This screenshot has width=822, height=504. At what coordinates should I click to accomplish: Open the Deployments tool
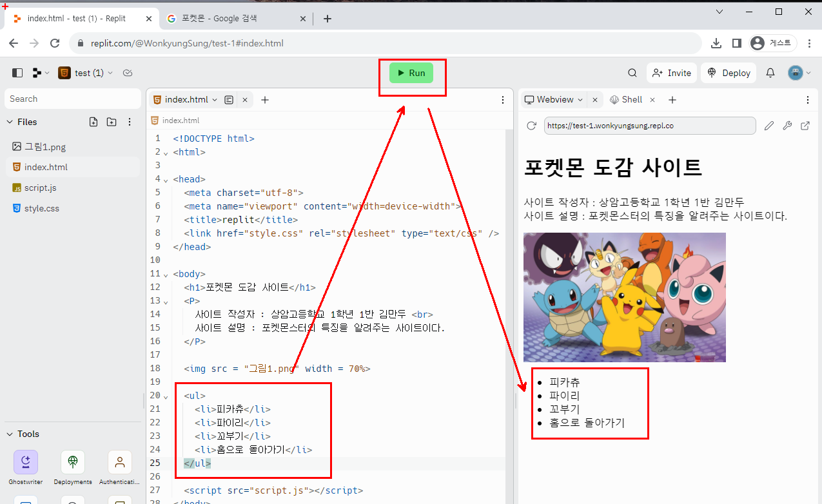(73, 467)
